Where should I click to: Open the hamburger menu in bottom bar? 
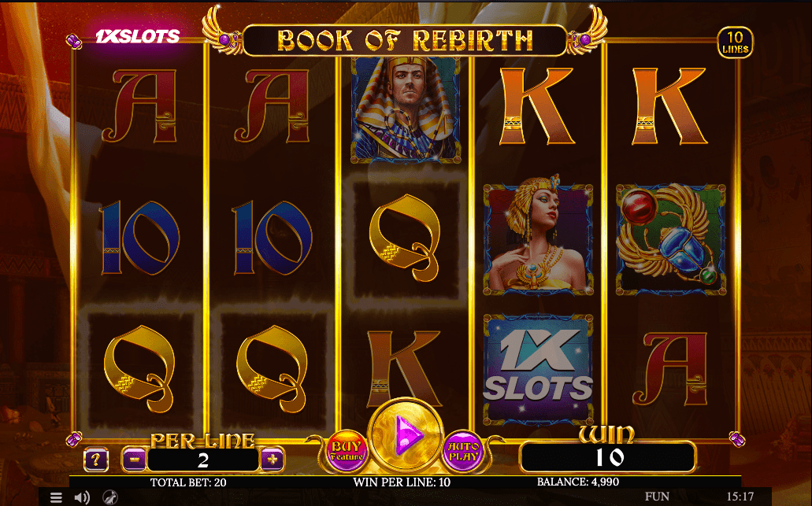tap(56, 497)
